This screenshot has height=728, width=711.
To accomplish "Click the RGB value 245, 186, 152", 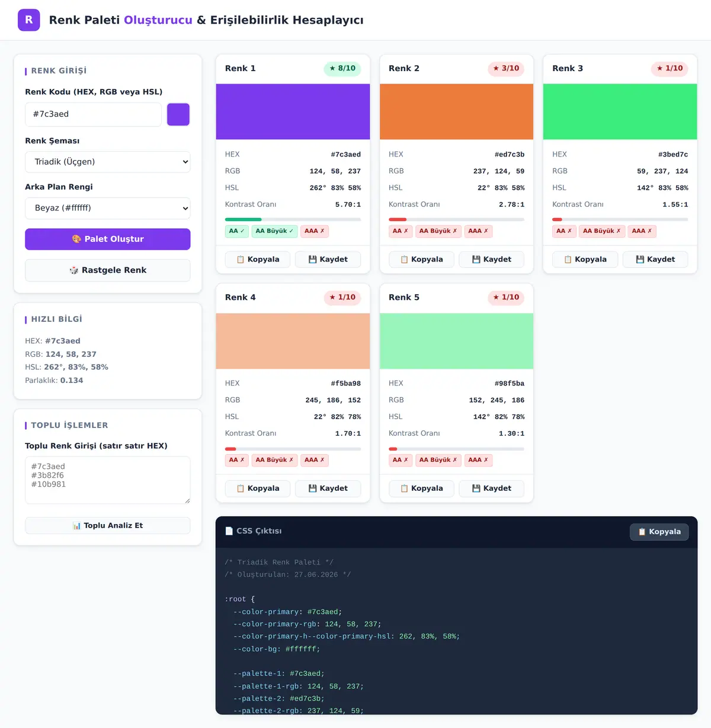I will click(x=333, y=400).
